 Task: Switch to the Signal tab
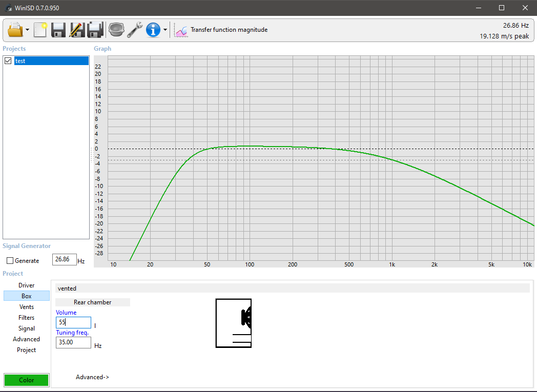coord(26,328)
